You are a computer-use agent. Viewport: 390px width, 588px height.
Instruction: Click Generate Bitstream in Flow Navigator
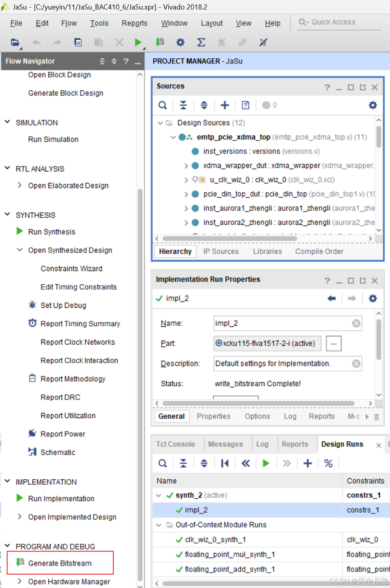(60, 563)
